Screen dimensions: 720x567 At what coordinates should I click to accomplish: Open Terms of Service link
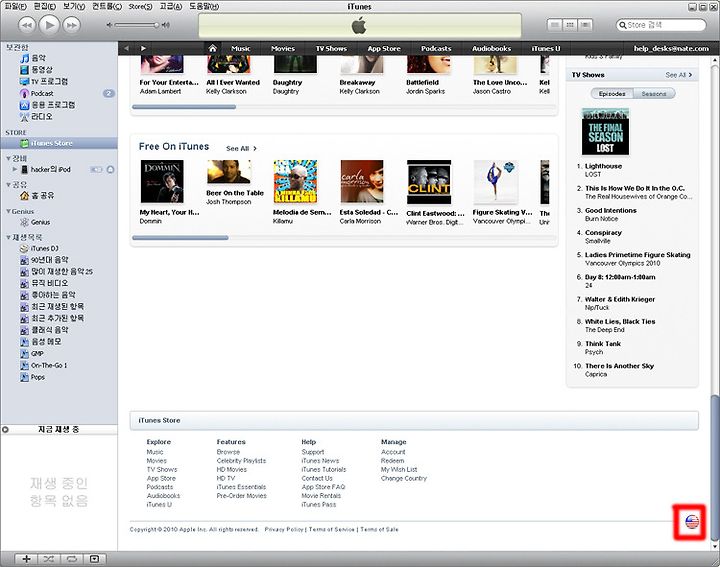point(332,529)
